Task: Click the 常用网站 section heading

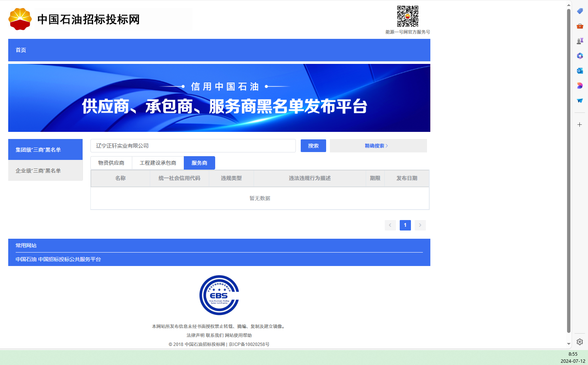Action: (26, 245)
